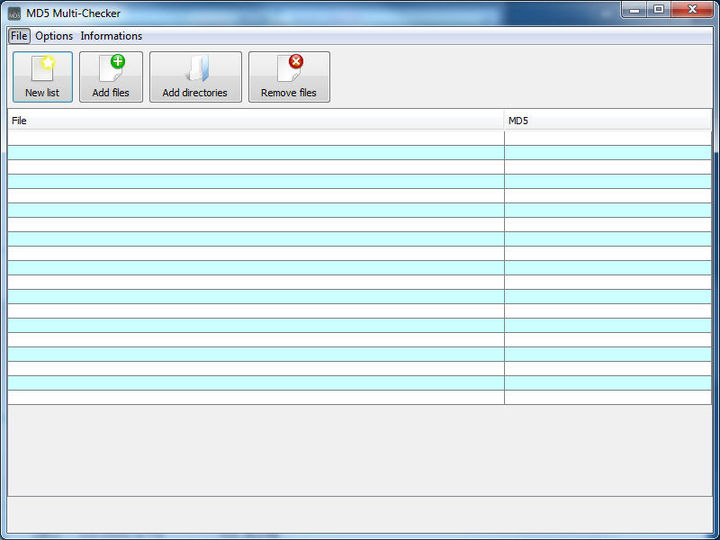Open the Add directories folder button
Image resolution: width=720 pixels, height=540 pixels.
point(195,76)
